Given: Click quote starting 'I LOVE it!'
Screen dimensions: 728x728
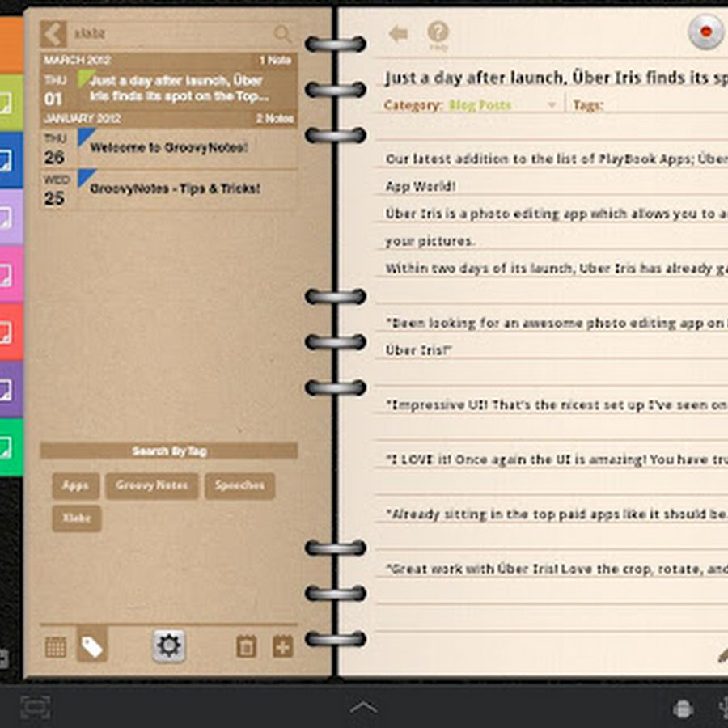Looking at the screenshot, I should [x=557, y=459].
